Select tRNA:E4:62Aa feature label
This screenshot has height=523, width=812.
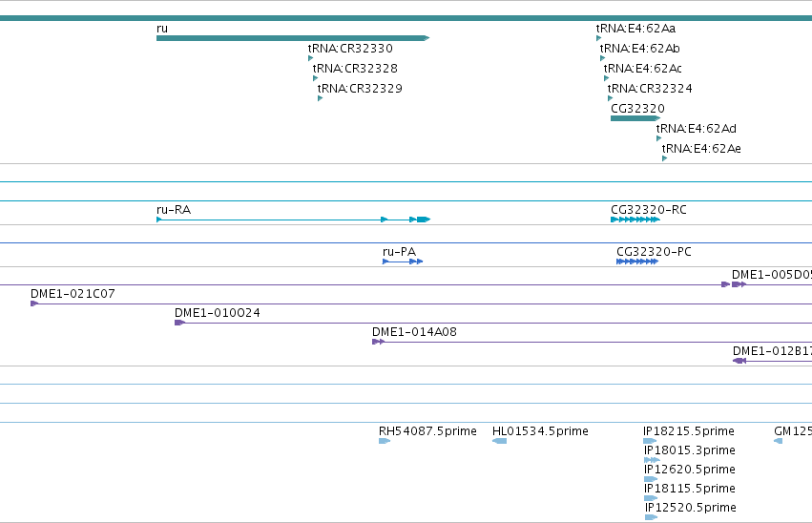click(x=635, y=29)
